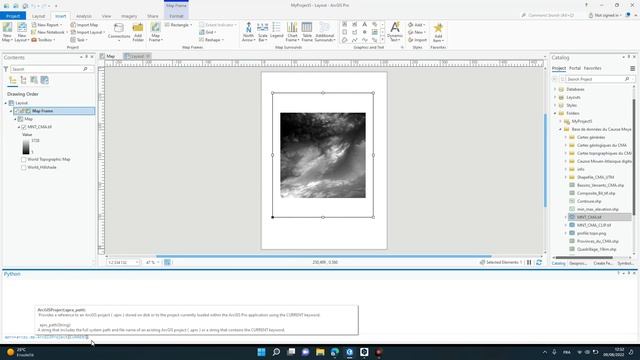Click the MNT_CMA grayscale color ramp

(26, 146)
